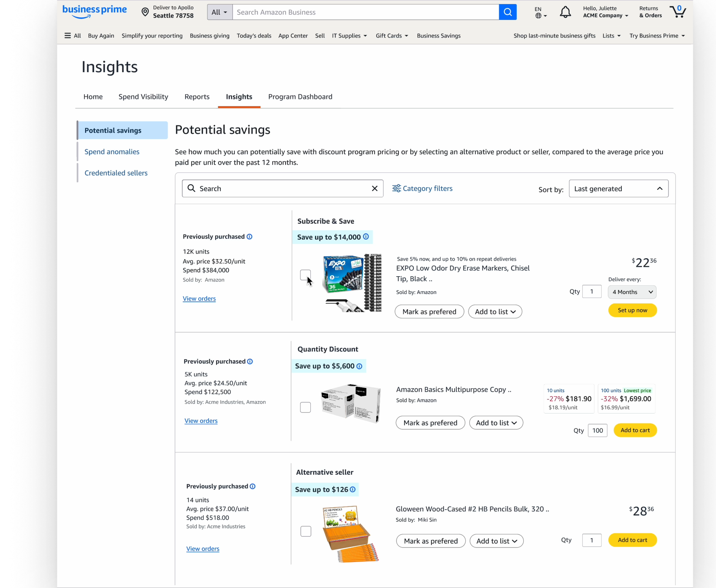Open Add to list dropdown for EXPO markers

pos(495,312)
